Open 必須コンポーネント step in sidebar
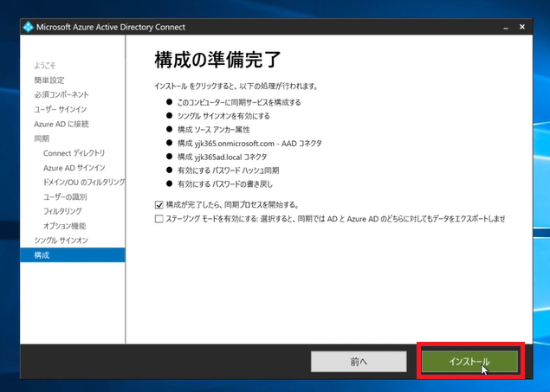550x392 pixels. point(61,94)
